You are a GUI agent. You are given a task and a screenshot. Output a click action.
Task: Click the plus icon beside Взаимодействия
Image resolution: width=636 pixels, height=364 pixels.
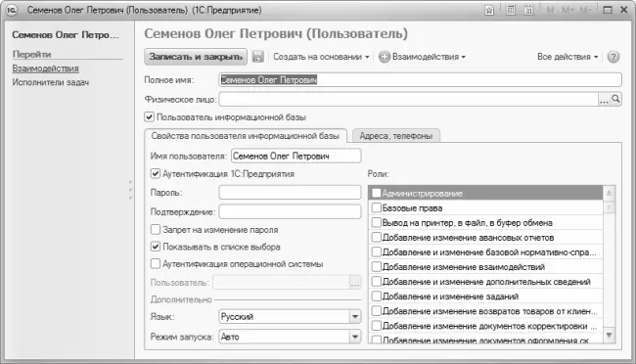coord(385,57)
